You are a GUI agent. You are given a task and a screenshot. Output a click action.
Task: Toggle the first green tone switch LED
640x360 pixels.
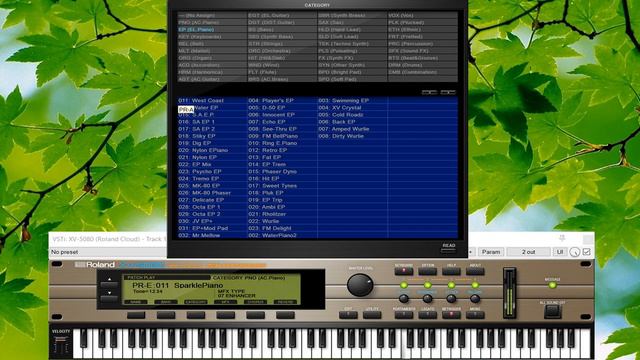pyautogui.click(x=404, y=285)
